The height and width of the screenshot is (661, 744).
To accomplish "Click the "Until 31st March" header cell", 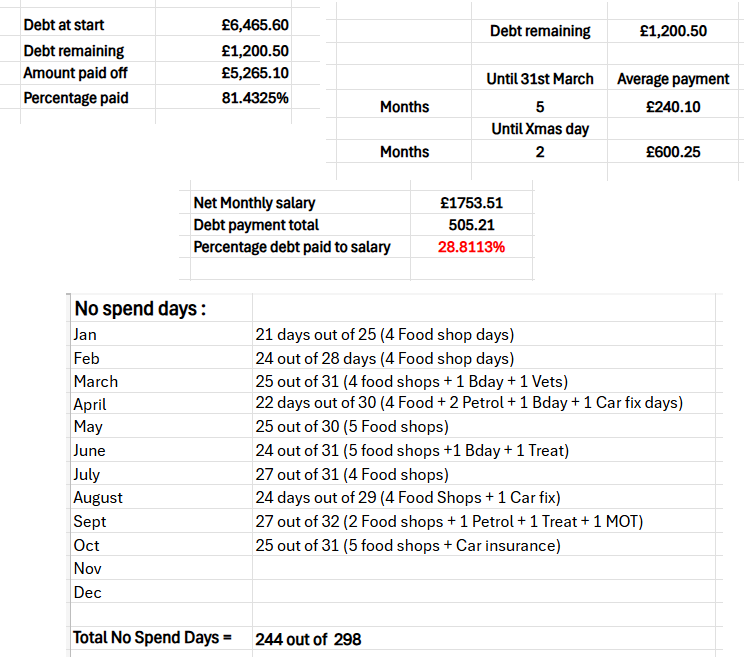I will tap(547, 79).
